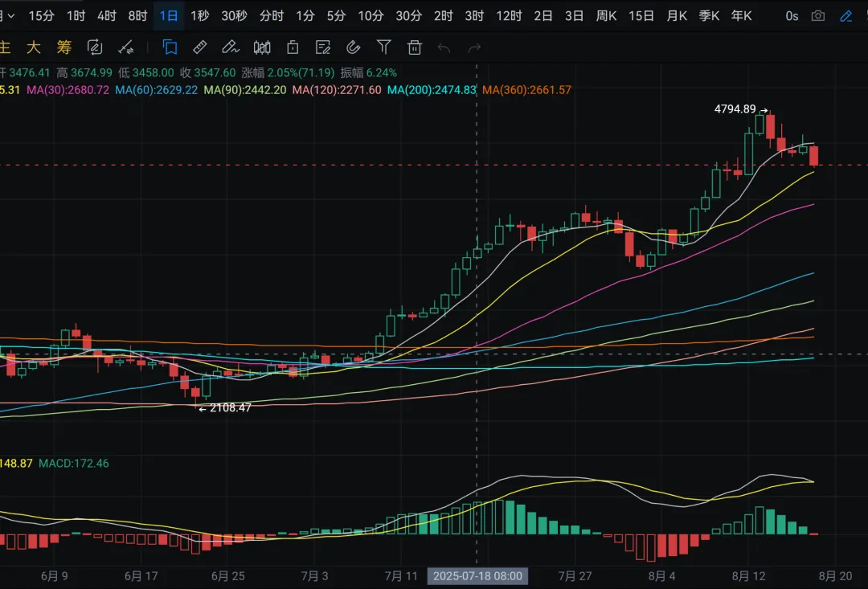Open the candlestick chart style icon
The width and height of the screenshot is (868, 589).
coord(262,47)
